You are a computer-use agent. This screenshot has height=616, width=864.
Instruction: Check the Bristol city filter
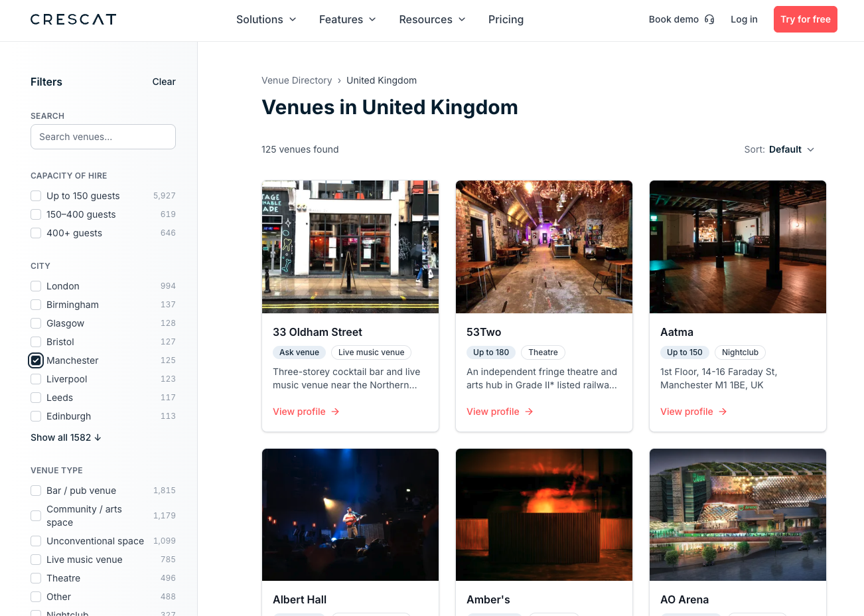(36, 342)
